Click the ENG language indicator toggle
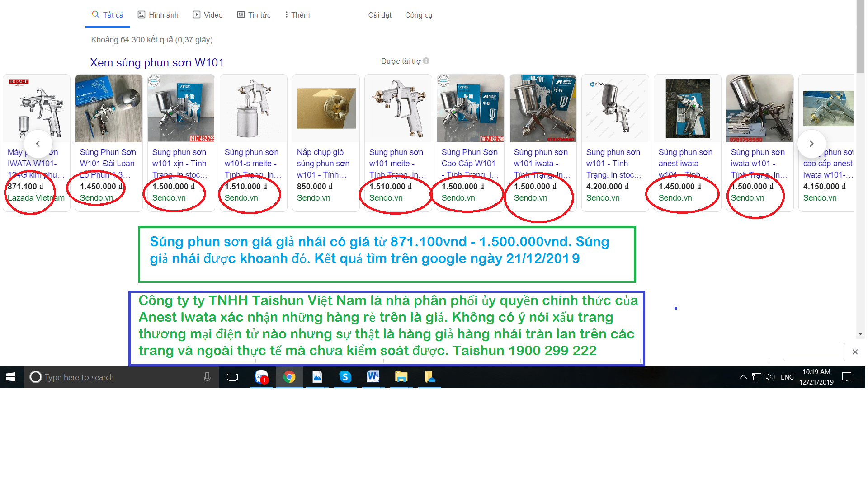 (x=788, y=377)
